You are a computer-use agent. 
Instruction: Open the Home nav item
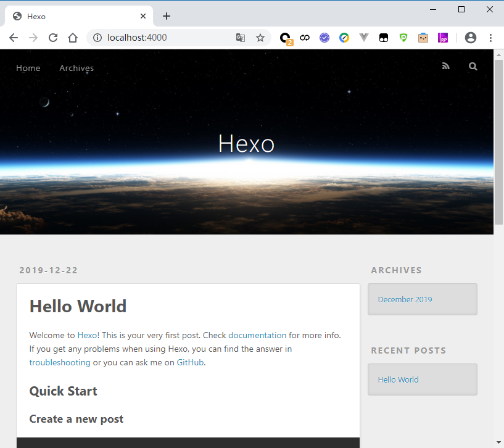pyautogui.click(x=28, y=68)
